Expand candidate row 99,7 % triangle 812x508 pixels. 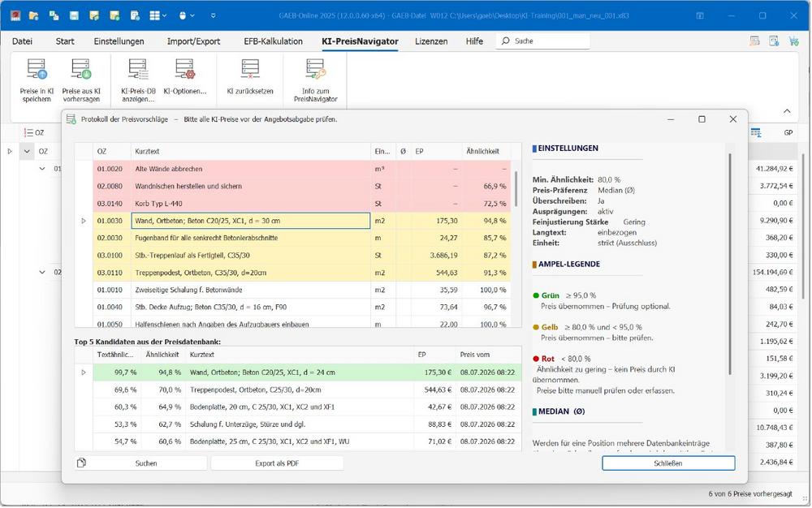(84, 372)
